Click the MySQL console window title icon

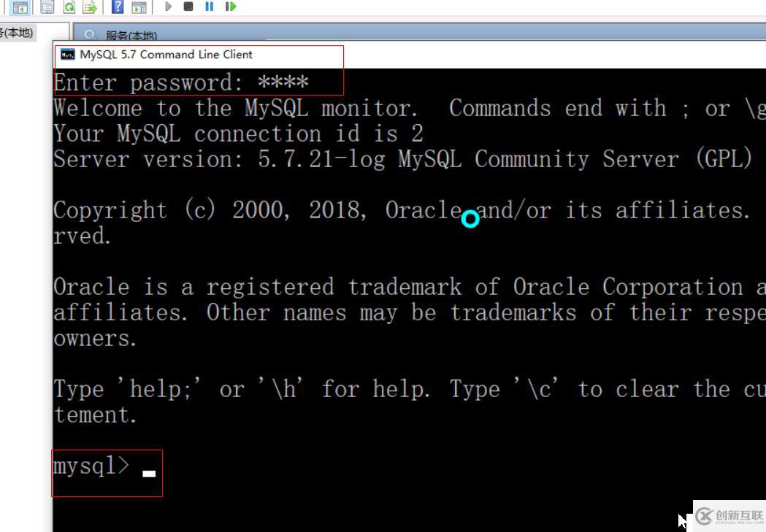point(68,55)
